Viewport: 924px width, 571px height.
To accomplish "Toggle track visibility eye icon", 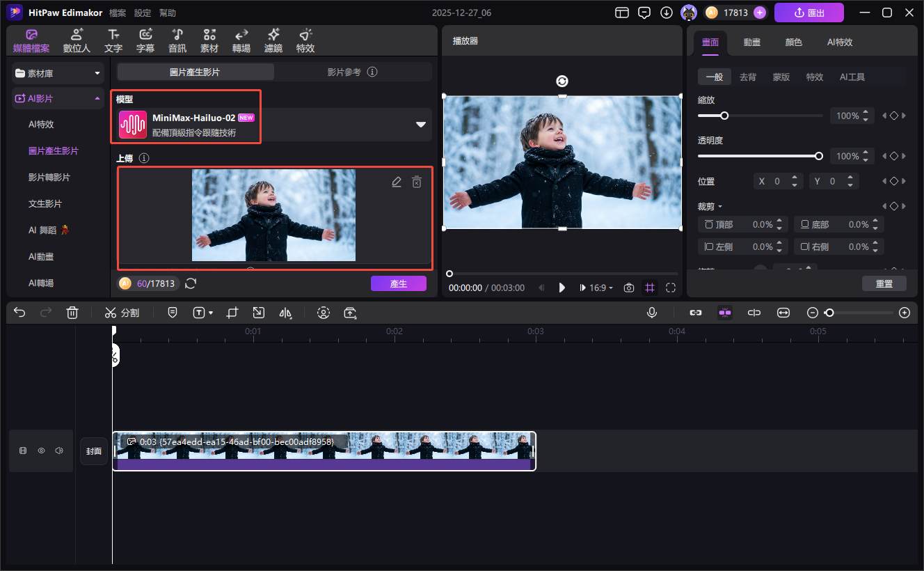I will (x=41, y=451).
